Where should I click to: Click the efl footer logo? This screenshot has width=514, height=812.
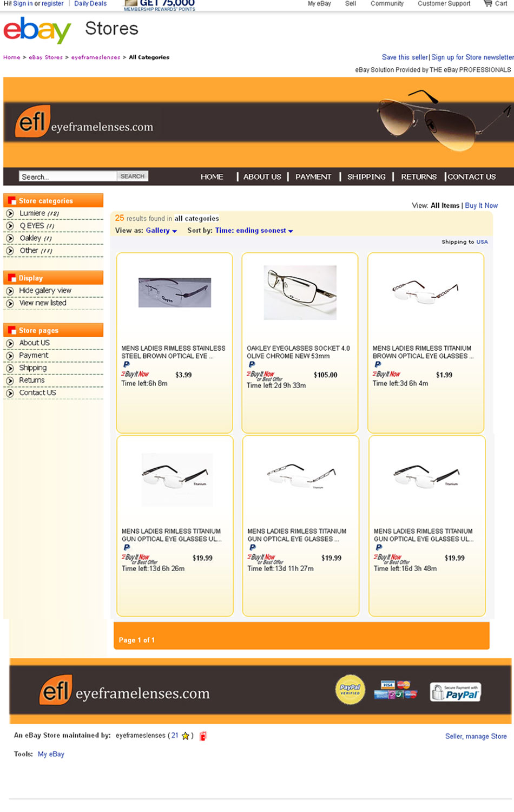pos(56,690)
